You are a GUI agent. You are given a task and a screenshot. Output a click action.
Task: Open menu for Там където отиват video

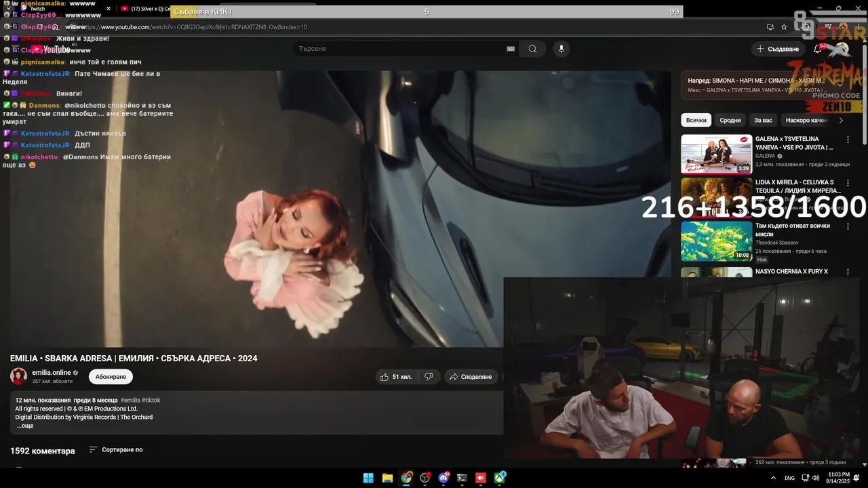848,226
